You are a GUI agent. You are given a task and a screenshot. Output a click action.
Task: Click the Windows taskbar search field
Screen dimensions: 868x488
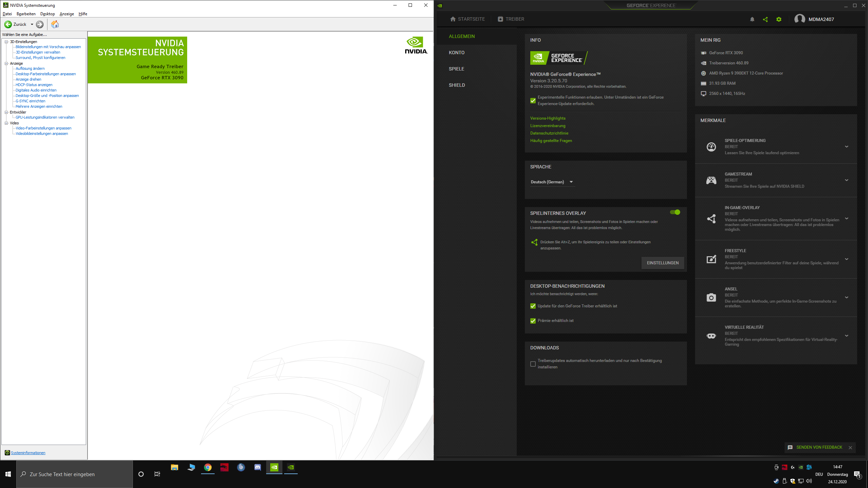click(75, 474)
